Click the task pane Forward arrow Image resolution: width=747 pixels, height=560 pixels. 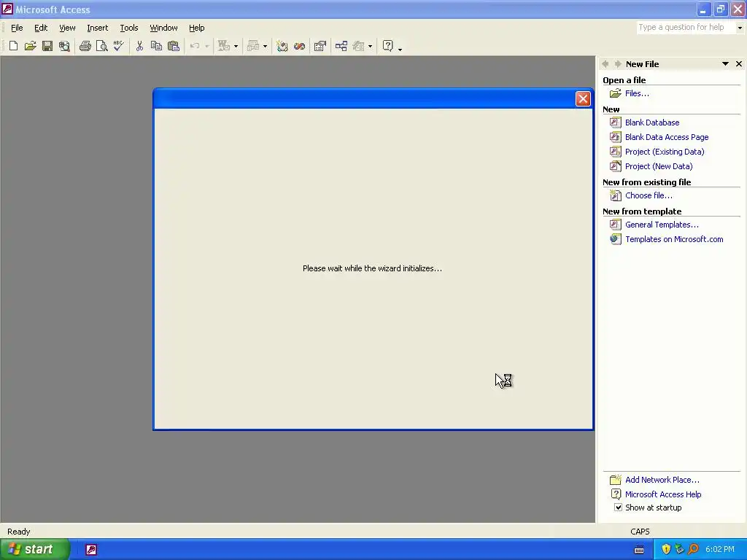pos(618,64)
